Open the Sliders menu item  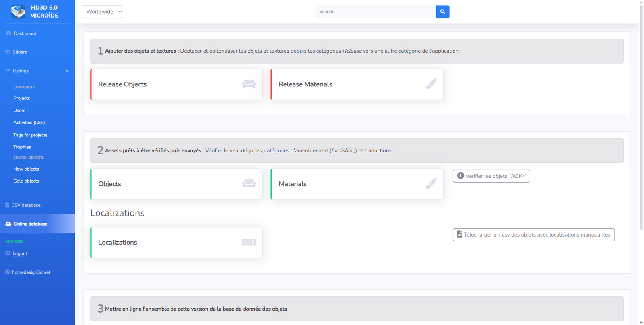[x=20, y=52]
